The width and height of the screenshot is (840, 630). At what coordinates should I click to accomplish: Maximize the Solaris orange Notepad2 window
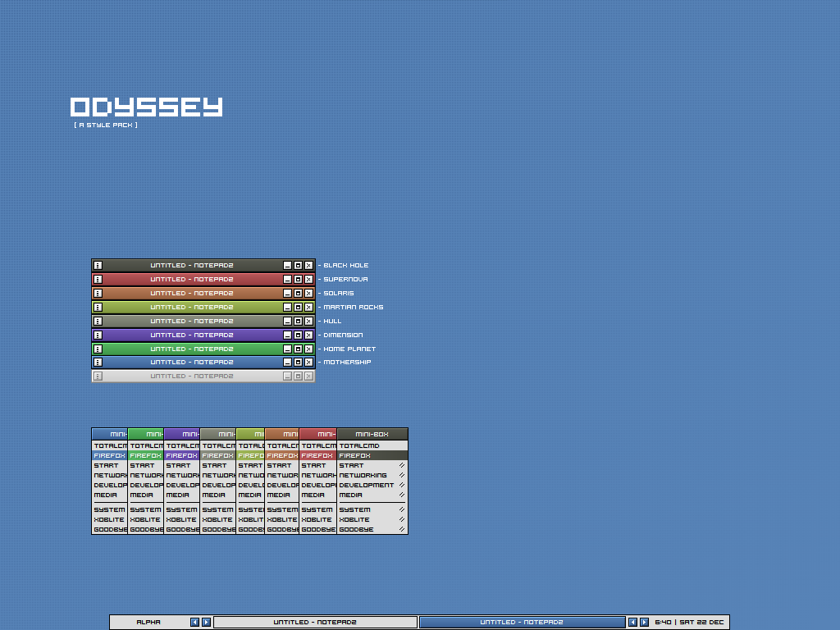click(298, 294)
